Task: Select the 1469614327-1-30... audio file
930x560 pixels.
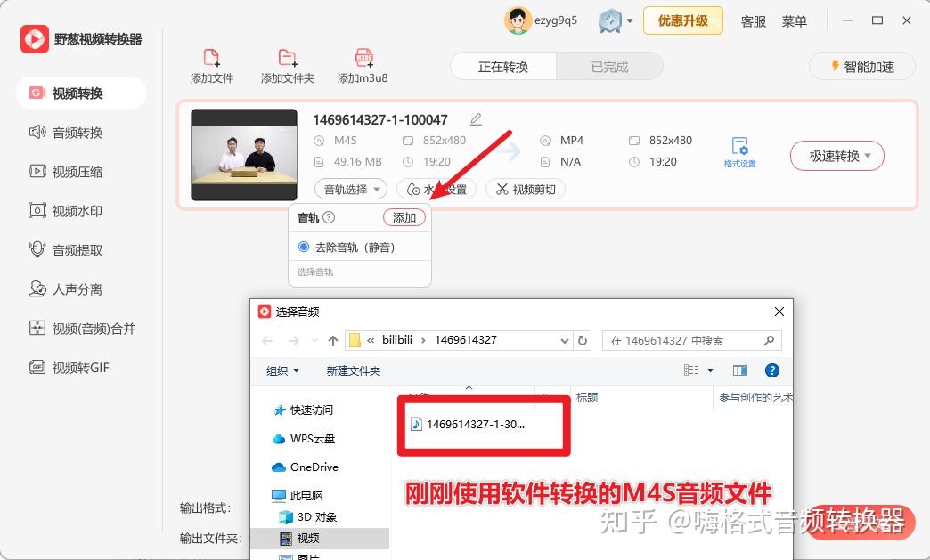Action: click(468, 425)
